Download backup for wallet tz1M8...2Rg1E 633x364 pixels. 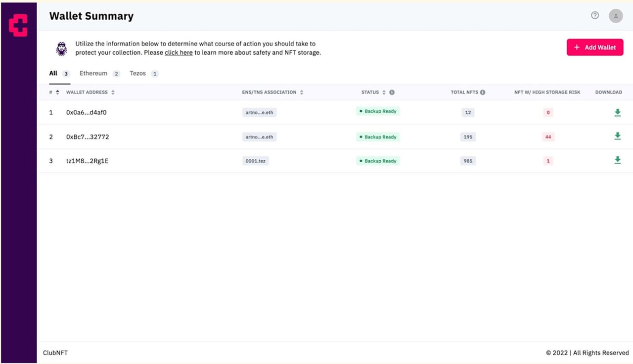pos(618,160)
